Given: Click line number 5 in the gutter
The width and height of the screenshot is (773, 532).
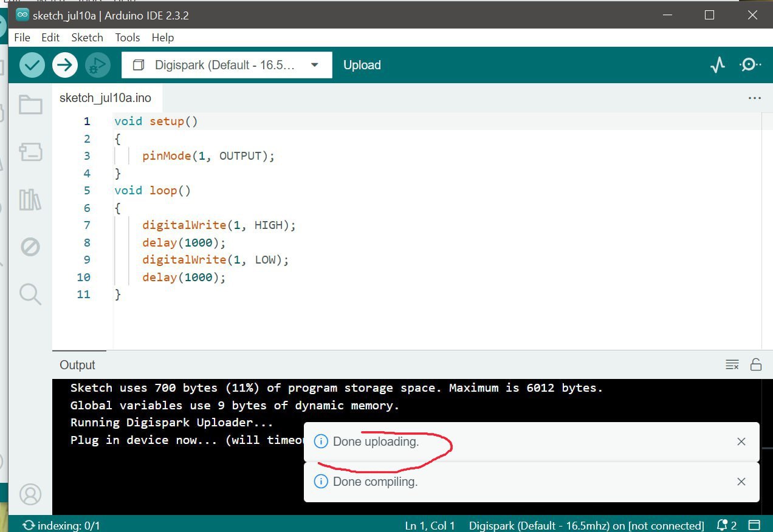Looking at the screenshot, I should click(87, 191).
